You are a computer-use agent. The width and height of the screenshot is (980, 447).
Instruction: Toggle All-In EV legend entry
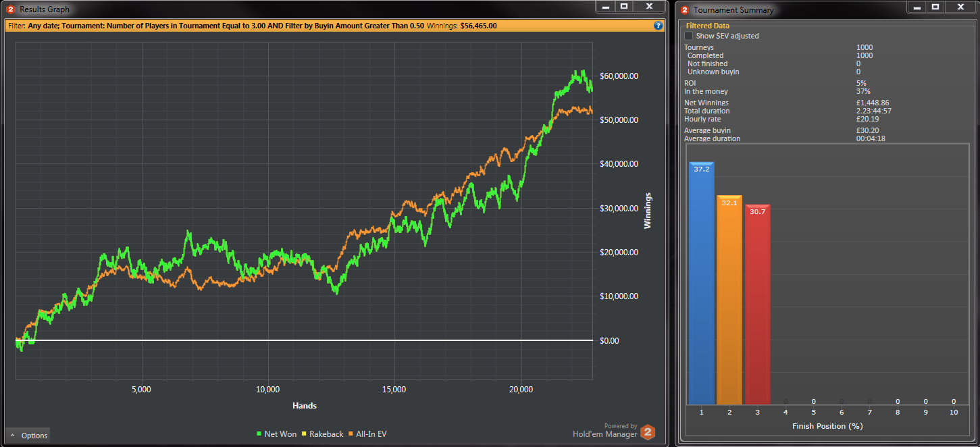coord(367,434)
